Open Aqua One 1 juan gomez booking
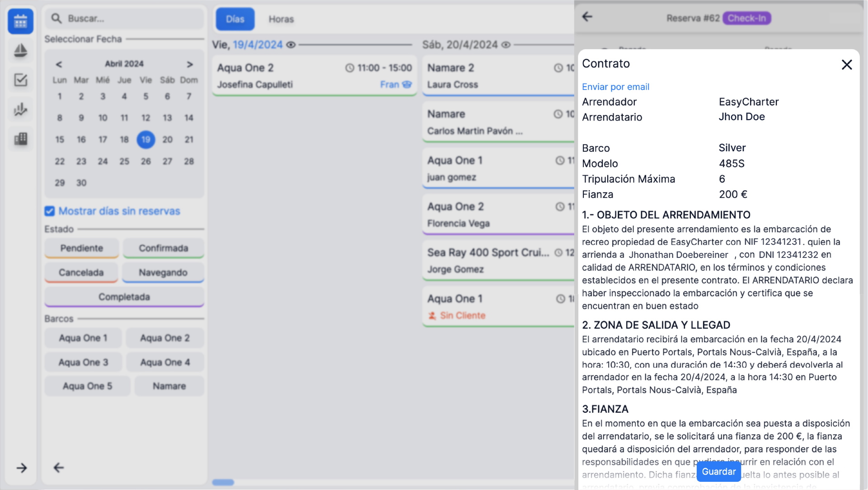Viewport: 868px width, 490px height. [498, 168]
